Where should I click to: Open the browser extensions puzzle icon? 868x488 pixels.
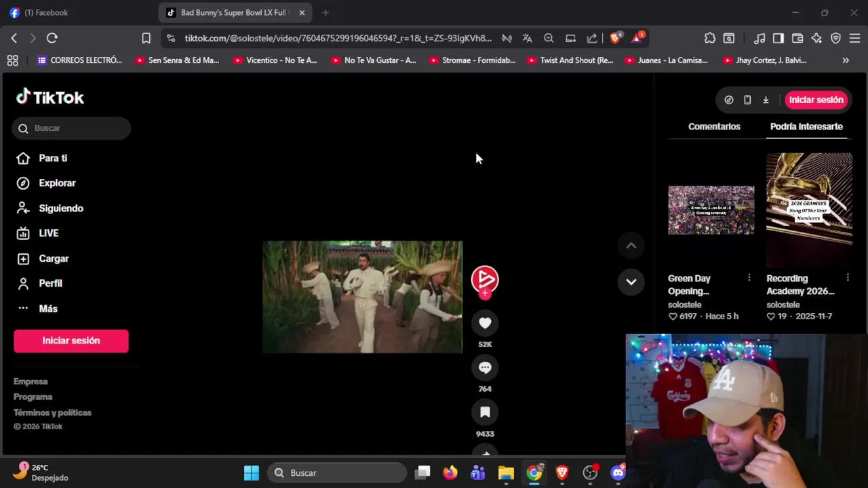point(710,39)
